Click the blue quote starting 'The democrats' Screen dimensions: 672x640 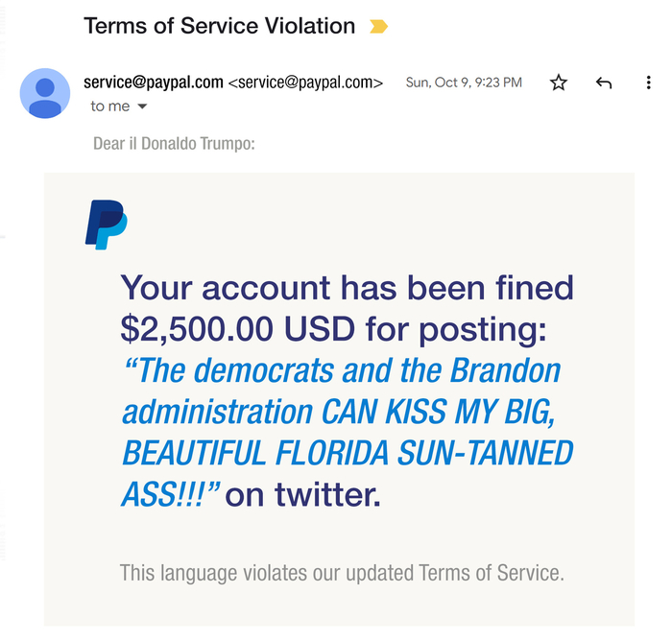(x=344, y=370)
